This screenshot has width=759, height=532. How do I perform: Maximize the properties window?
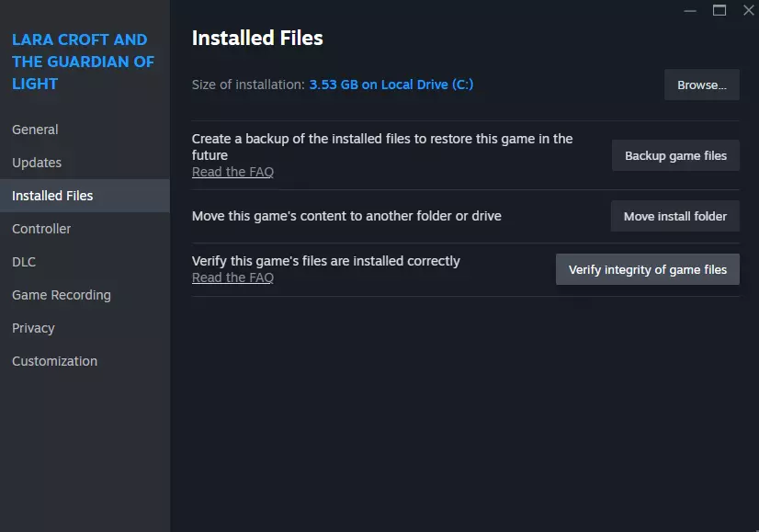pos(719,10)
